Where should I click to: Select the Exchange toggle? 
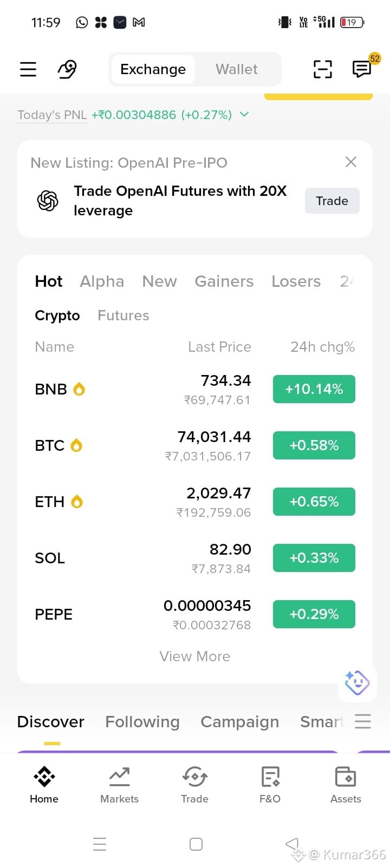[153, 69]
